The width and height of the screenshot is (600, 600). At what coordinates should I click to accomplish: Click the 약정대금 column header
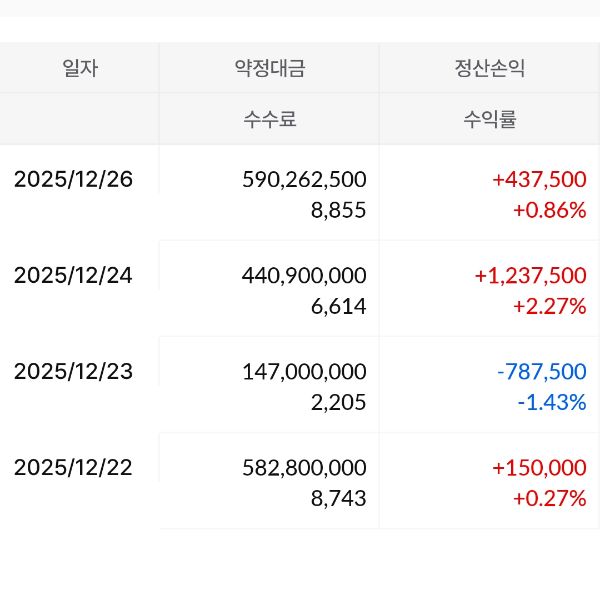click(269, 69)
